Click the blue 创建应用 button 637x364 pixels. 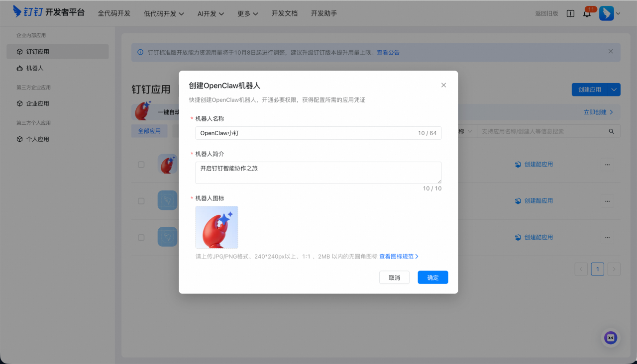[x=590, y=90]
